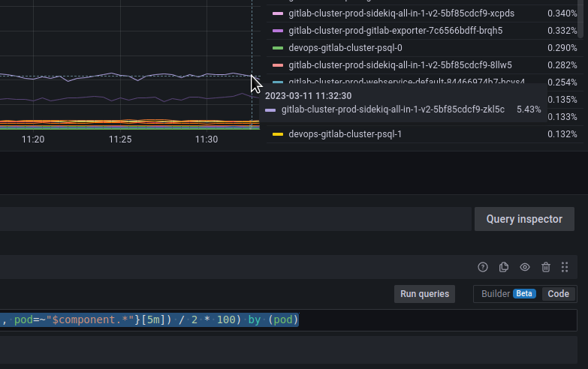Click the 0.282% legend value
The image size is (588, 369).
click(x=562, y=65)
